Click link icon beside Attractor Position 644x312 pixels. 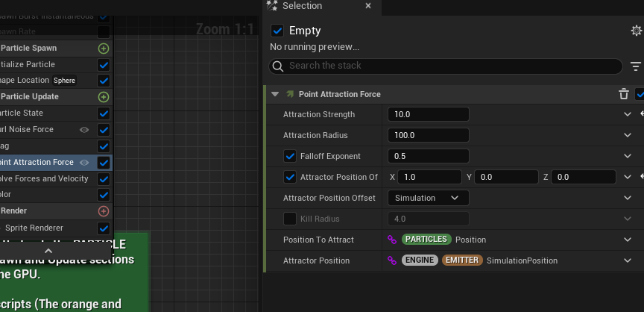pos(392,260)
